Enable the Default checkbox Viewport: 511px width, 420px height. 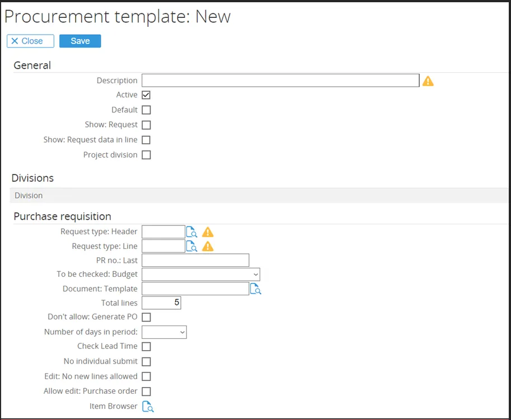pos(146,110)
